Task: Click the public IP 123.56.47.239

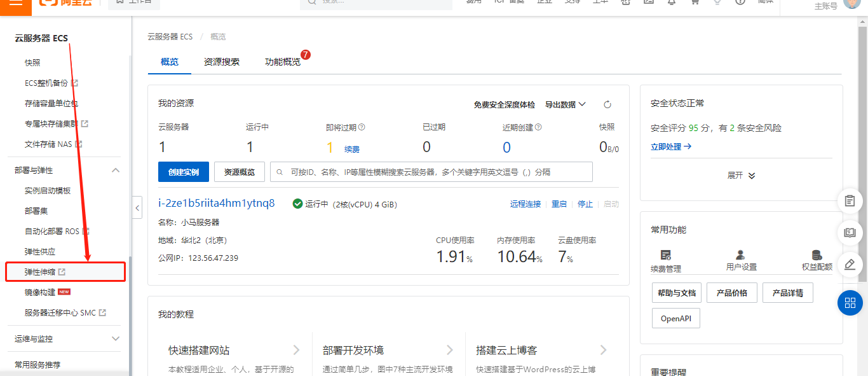Action: click(214, 258)
